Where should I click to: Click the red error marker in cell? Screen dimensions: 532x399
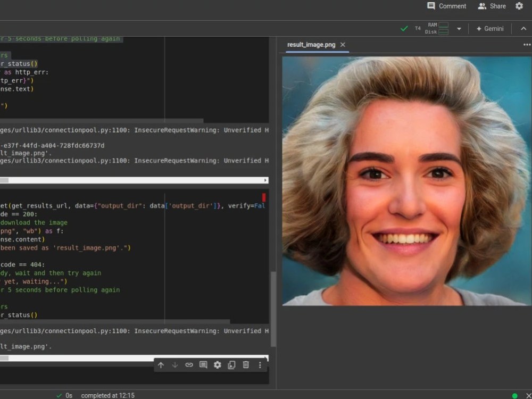point(264,197)
